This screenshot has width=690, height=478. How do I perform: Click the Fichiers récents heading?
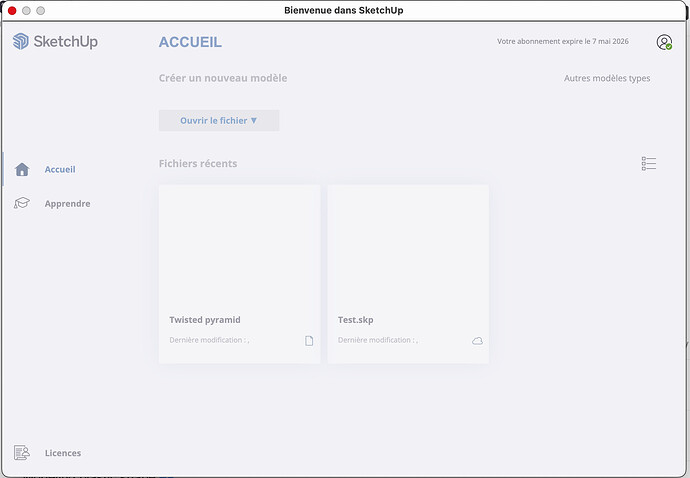198,163
